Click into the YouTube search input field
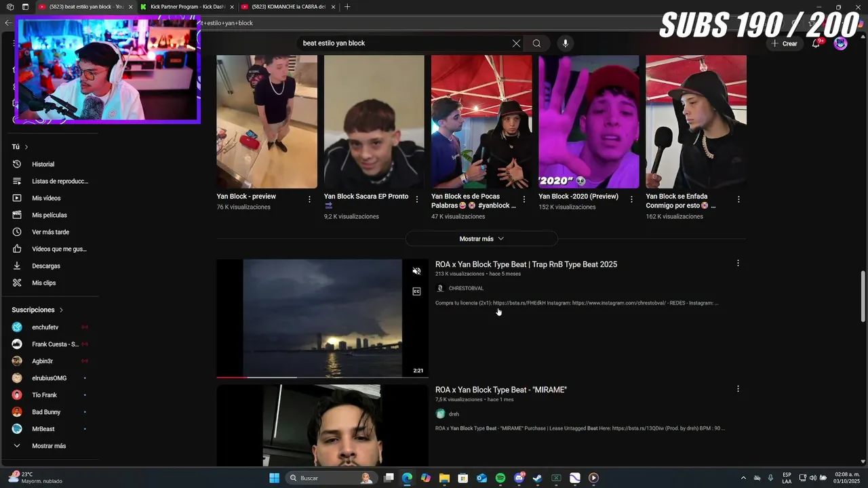This screenshot has height=488, width=868. [x=403, y=43]
